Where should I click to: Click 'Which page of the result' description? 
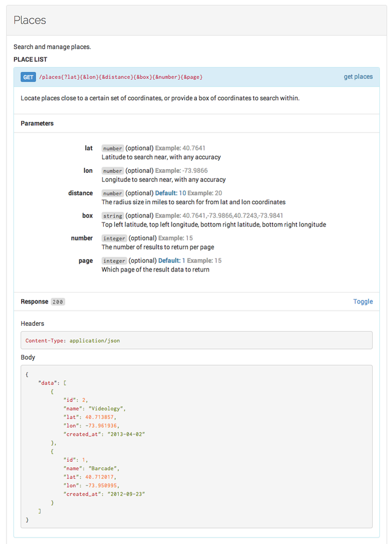coord(155,270)
